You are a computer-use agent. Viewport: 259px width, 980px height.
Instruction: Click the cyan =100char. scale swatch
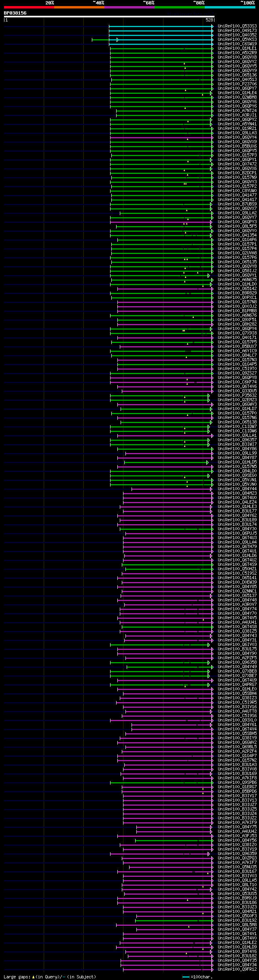click(186, 977)
